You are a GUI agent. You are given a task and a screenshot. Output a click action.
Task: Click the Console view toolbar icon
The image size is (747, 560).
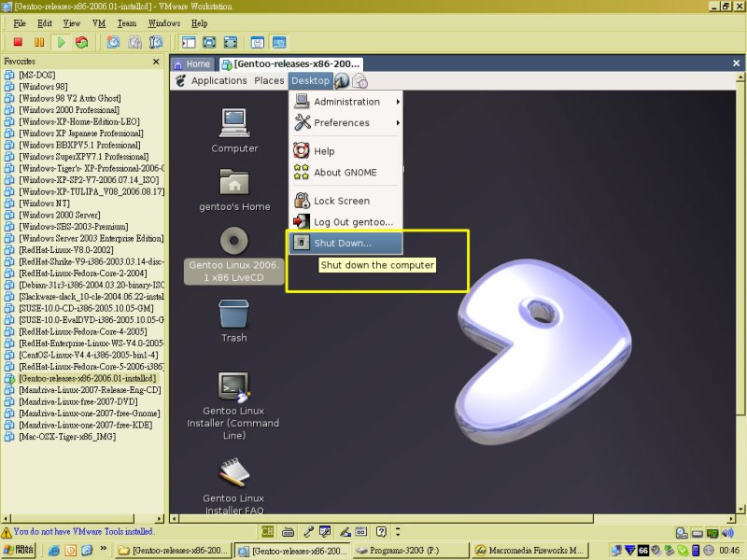pos(279,42)
